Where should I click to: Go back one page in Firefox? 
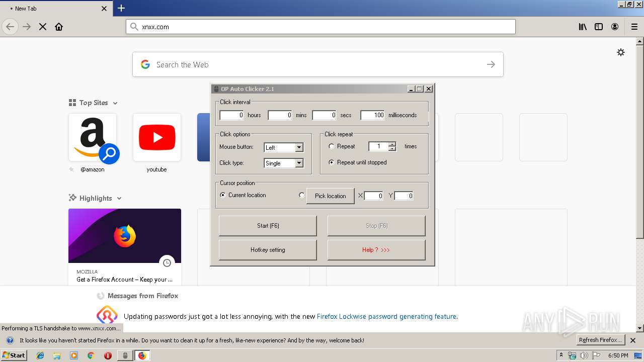tap(10, 27)
